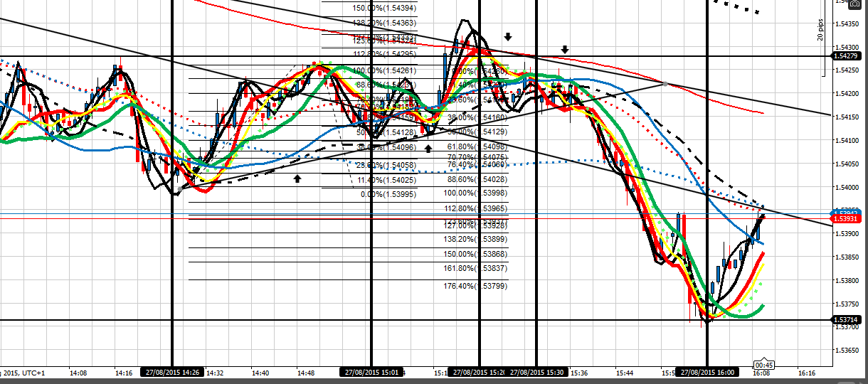Viewport: 868px width, 384px height.
Task: Click the 20 pips scale ruler
Action: [822, 39]
